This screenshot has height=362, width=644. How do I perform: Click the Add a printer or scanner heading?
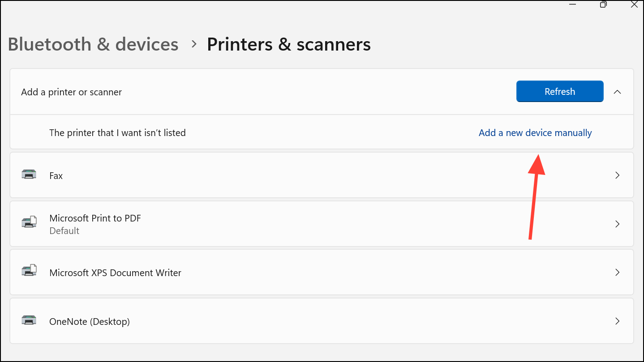point(72,92)
